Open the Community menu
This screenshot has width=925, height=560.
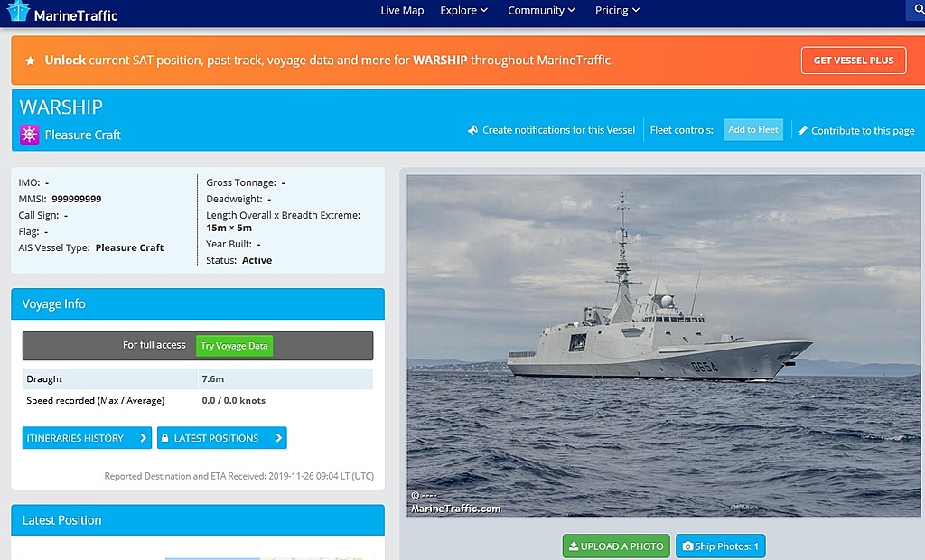541,11
